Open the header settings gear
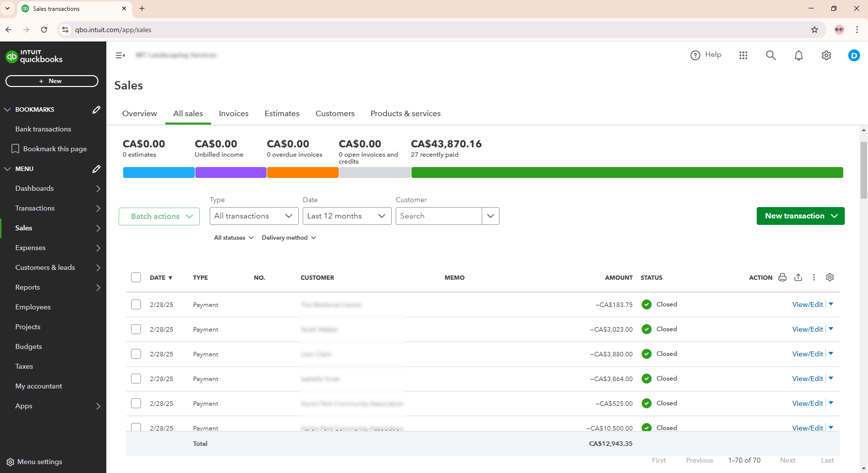This screenshot has height=473, width=868. [x=826, y=55]
